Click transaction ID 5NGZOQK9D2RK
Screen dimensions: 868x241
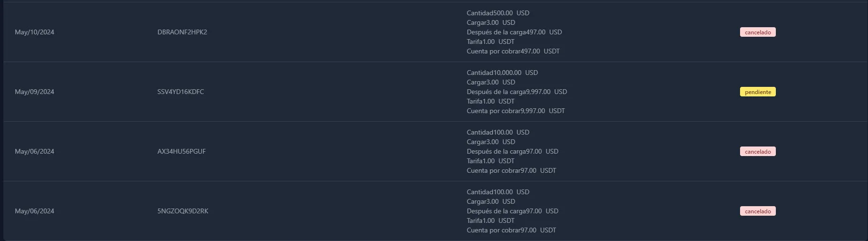click(183, 211)
